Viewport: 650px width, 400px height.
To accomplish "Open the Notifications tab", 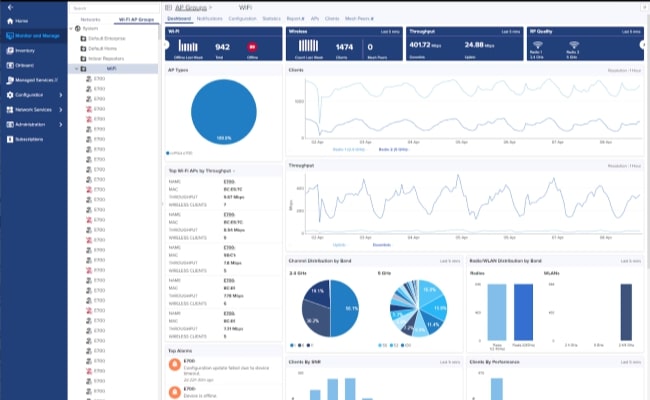I will pyautogui.click(x=209, y=19).
